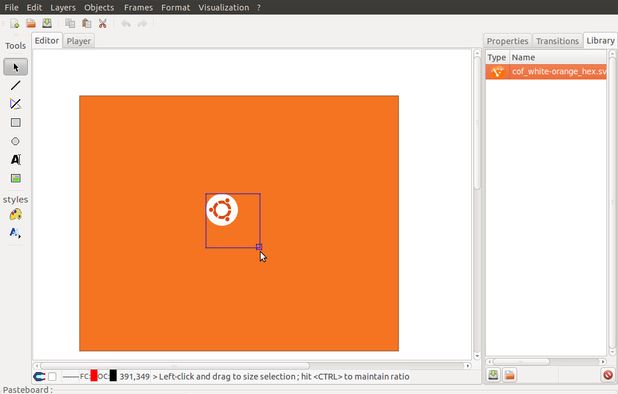
Task: Switch to the Player tab
Action: (78, 41)
